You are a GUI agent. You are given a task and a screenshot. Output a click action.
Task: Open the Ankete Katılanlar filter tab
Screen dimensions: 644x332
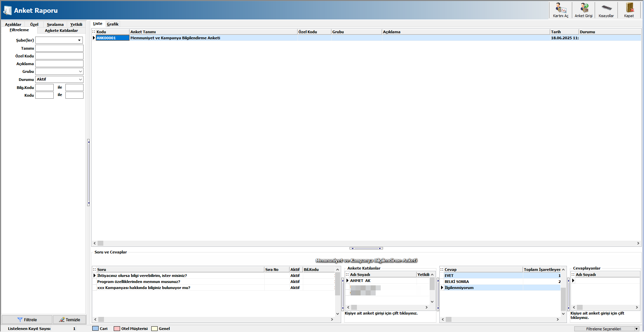coord(61,31)
